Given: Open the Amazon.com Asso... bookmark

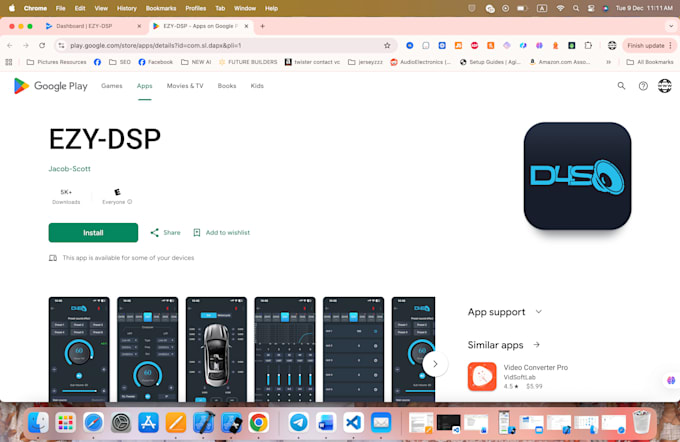Looking at the screenshot, I should pyautogui.click(x=559, y=62).
